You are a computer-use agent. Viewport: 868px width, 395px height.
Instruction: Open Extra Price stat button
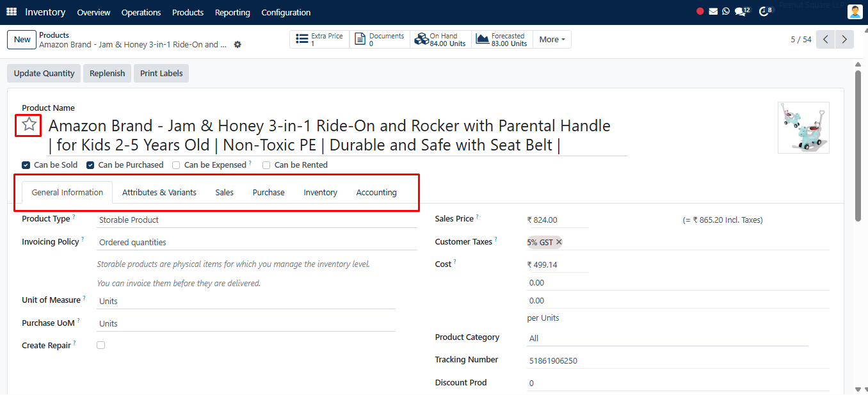tap(319, 40)
